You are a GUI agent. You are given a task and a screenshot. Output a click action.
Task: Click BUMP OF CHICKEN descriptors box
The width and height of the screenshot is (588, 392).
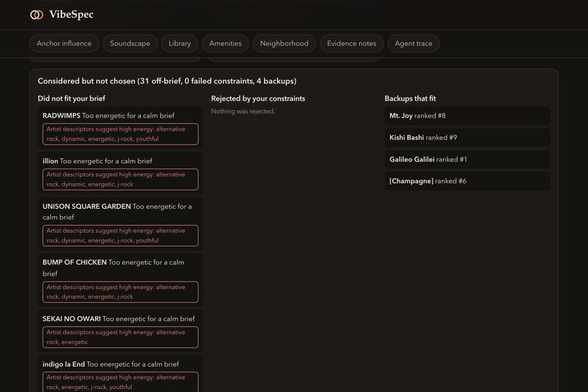pyautogui.click(x=120, y=292)
